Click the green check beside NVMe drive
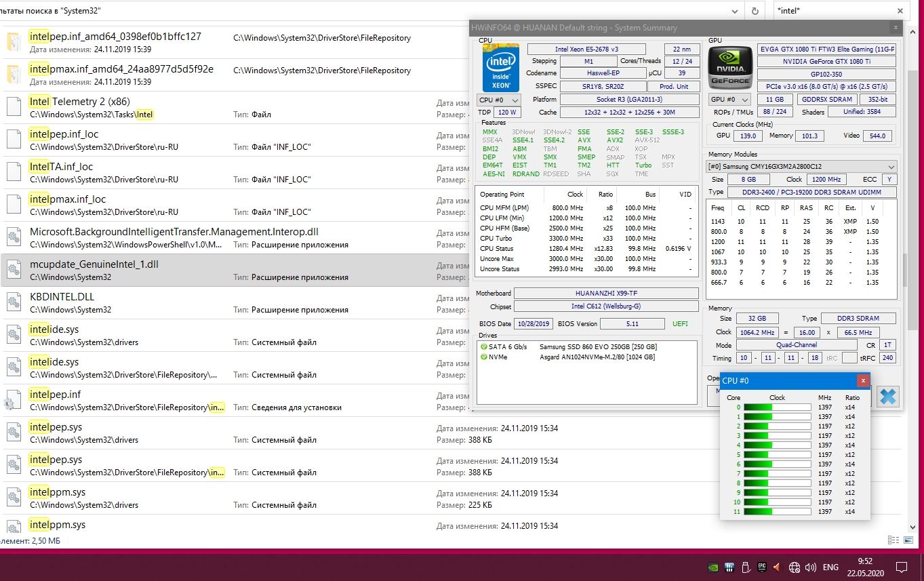Image resolution: width=924 pixels, height=581 pixels. [484, 357]
